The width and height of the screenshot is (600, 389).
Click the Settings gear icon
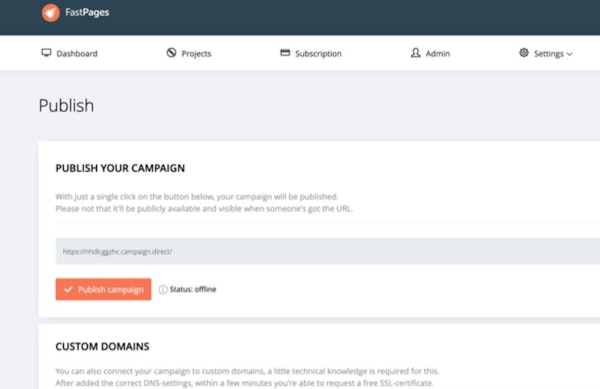pos(524,53)
